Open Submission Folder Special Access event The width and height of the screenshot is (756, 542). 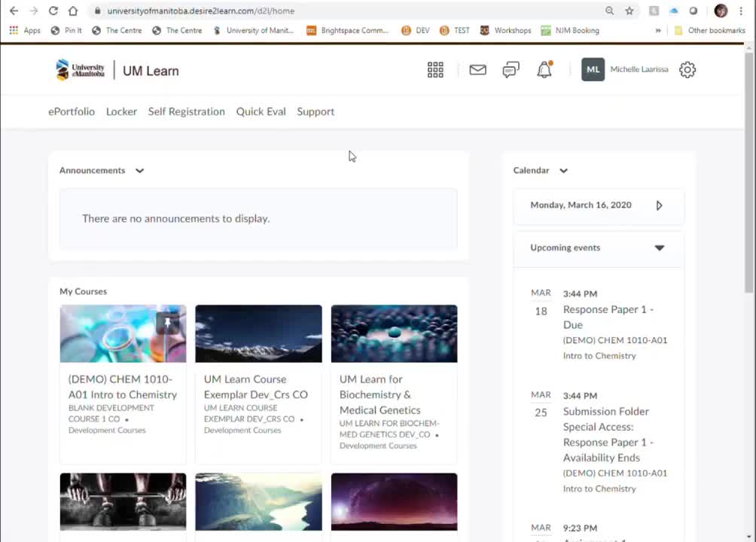point(608,434)
